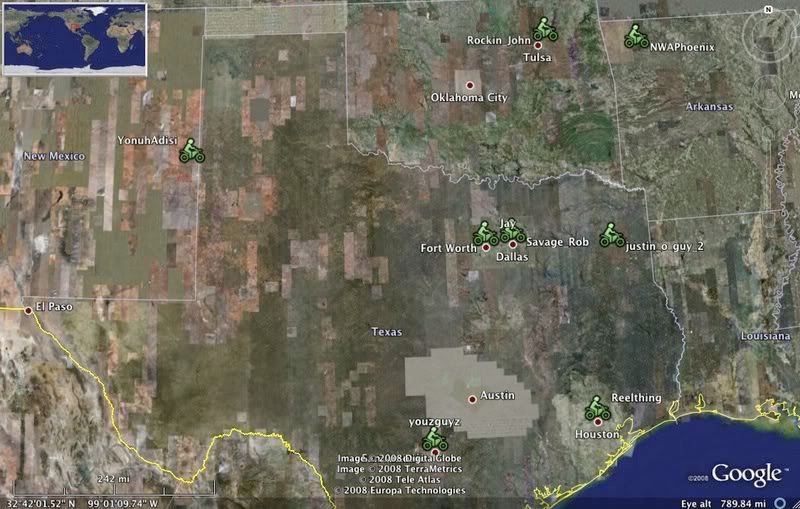The image size is (800, 509).
Task: Click the look-around compass ring control
Action: click(x=770, y=38)
